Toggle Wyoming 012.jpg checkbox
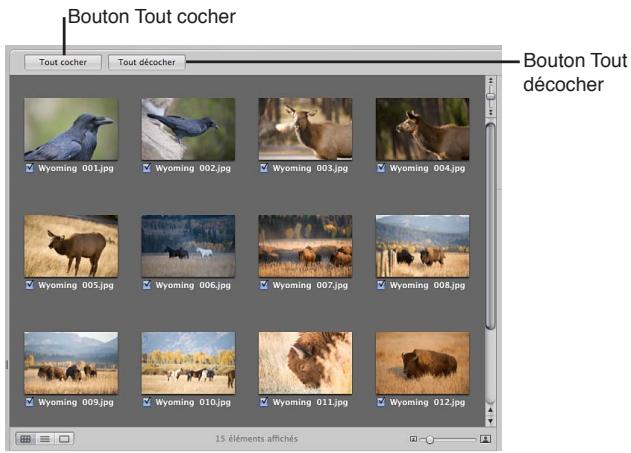 [381, 402]
